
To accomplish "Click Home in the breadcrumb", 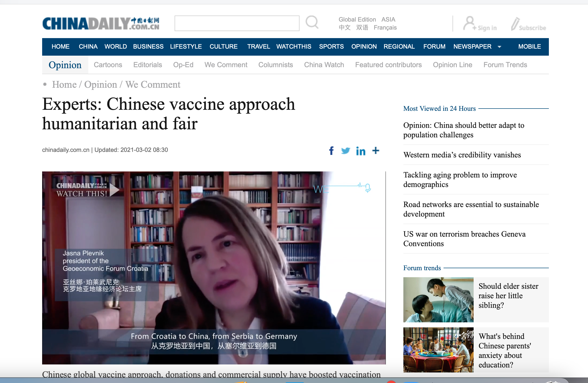I will [64, 85].
